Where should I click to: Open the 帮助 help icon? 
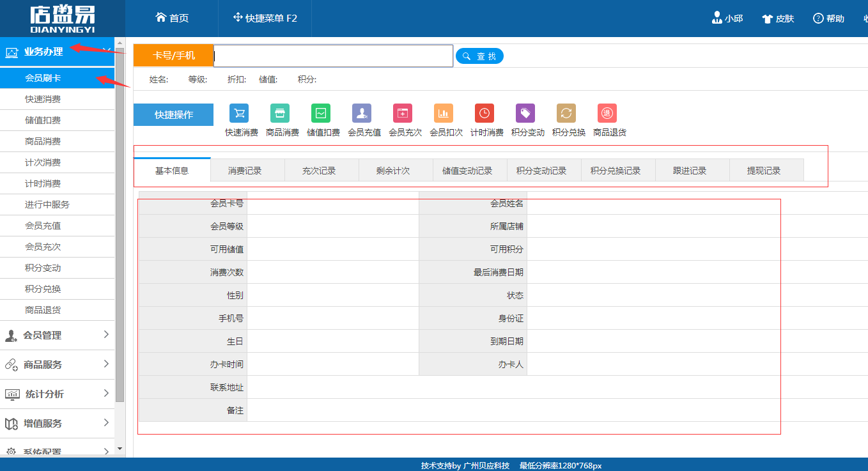click(818, 19)
